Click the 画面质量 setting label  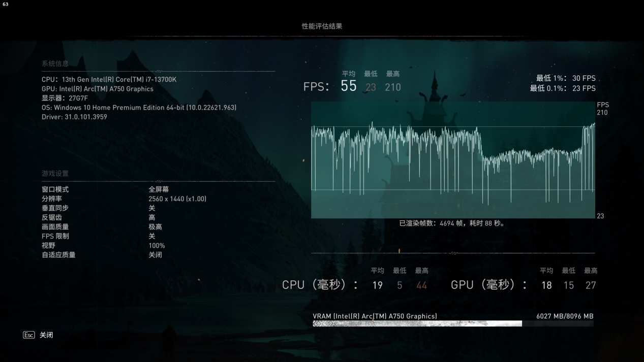click(x=55, y=227)
